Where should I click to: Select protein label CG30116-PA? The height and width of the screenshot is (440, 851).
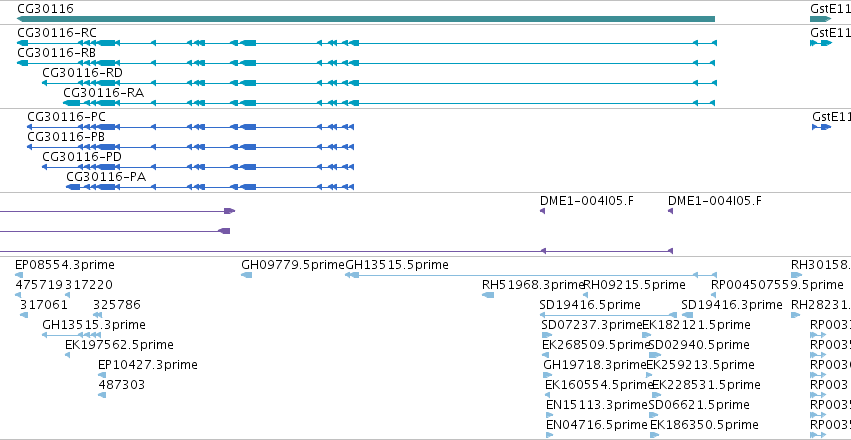[106, 177]
